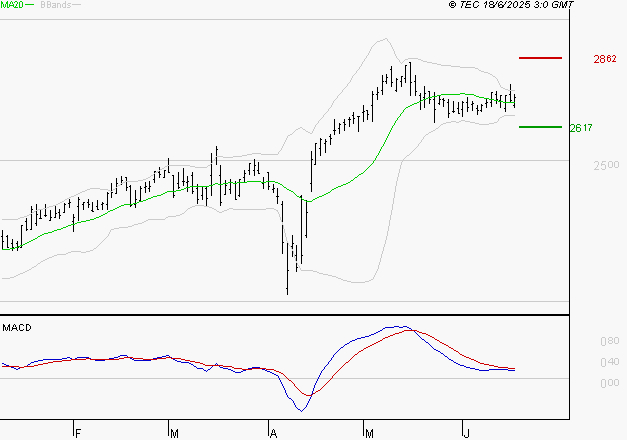Click the green support line marker
Viewport: 627px width, 440px height.
coord(540,127)
